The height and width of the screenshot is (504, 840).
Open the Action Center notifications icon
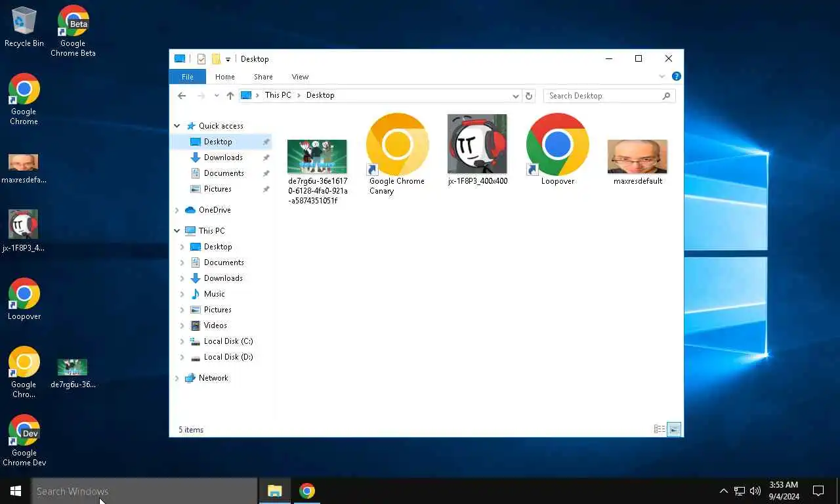818,491
